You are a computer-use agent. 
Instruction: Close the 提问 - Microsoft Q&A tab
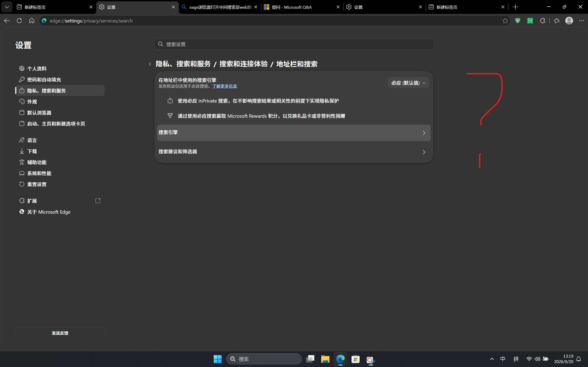[x=338, y=7]
